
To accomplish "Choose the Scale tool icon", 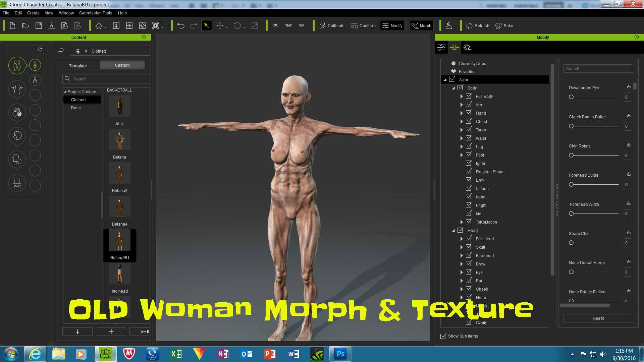I will [255, 26].
